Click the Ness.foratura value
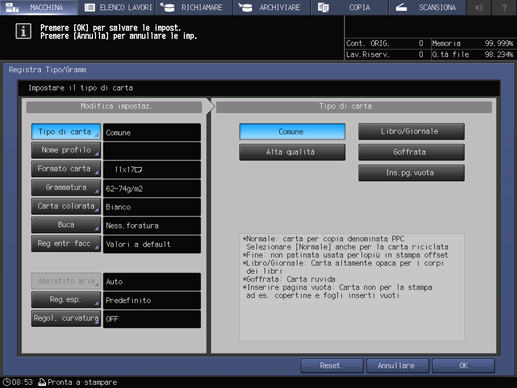 [152, 226]
